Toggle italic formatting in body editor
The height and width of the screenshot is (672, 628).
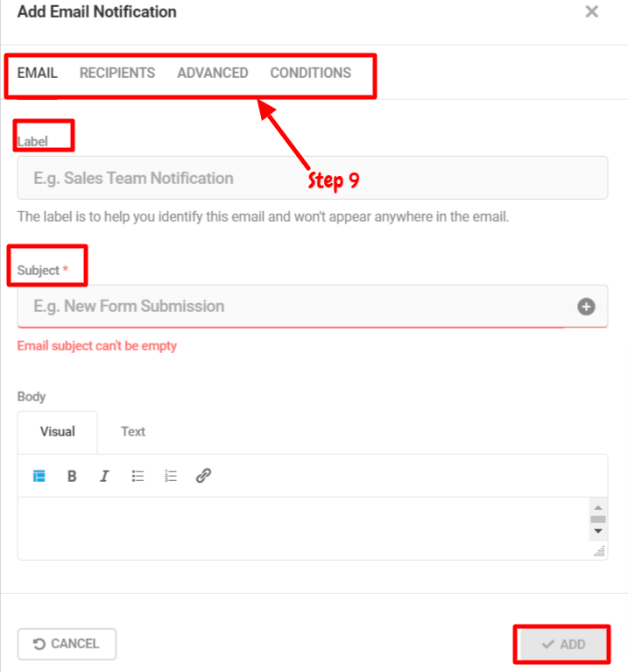(104, 476)
